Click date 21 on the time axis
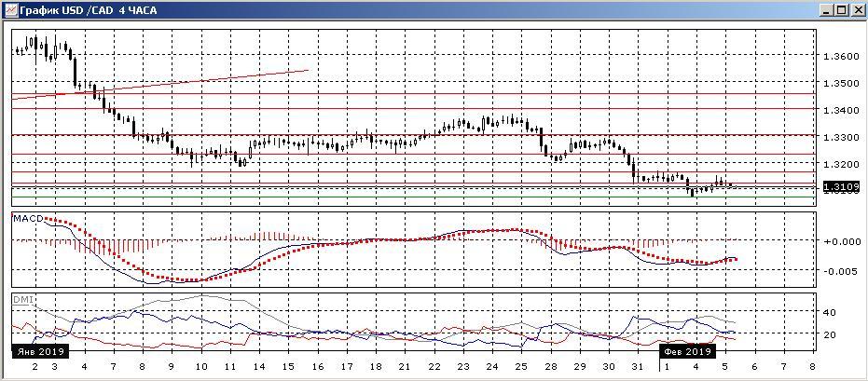 [x=405, y=367]
